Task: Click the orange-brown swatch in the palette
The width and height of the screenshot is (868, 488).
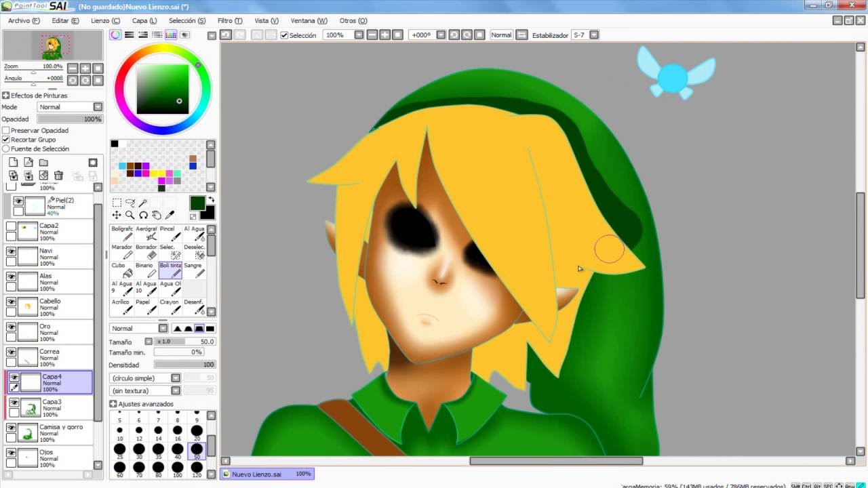Action: 193,159
